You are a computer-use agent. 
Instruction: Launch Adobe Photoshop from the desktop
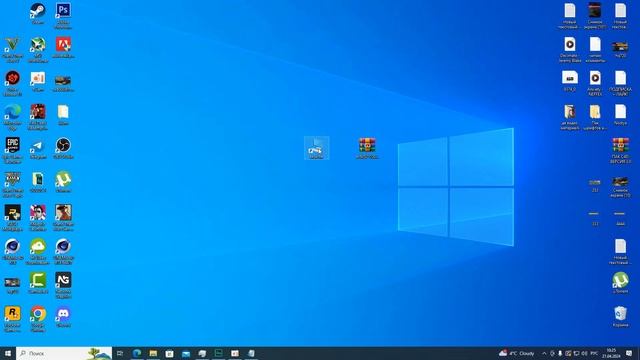point(63,11)
